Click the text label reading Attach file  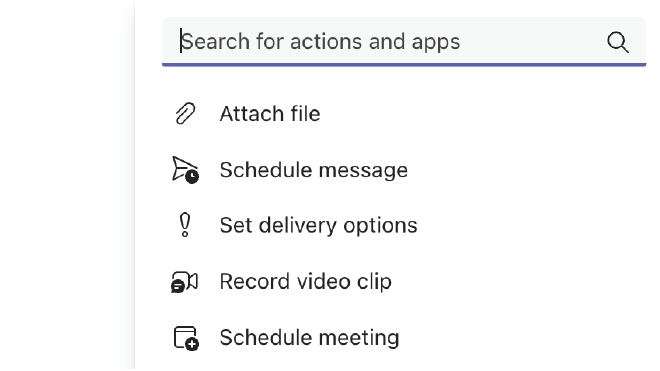coord(270,114)
